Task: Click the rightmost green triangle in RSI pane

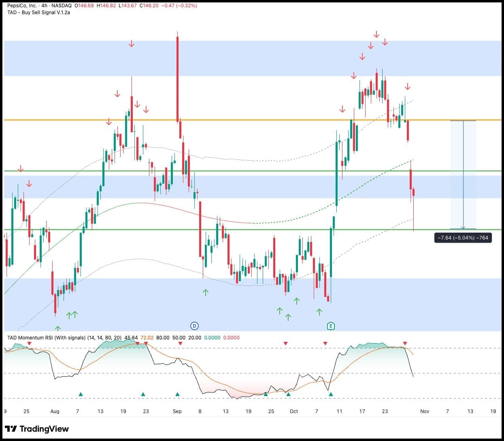Action: point(331,394)
